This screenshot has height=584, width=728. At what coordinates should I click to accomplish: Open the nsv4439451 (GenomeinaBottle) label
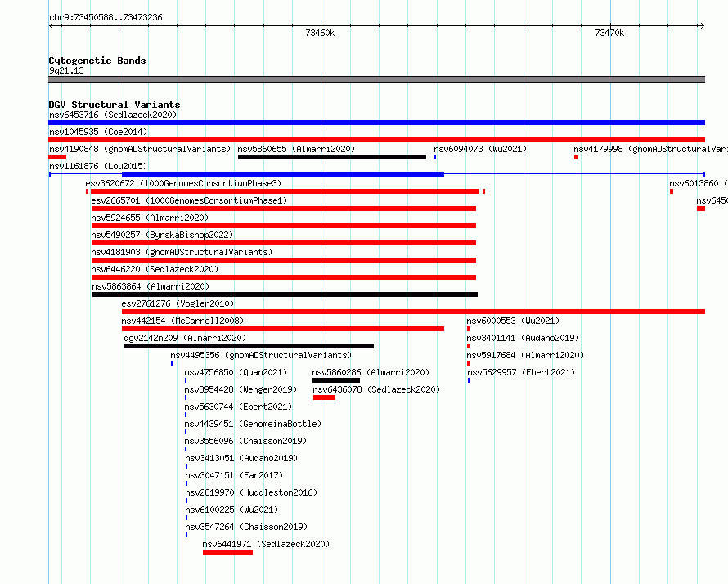click(253, 424)
